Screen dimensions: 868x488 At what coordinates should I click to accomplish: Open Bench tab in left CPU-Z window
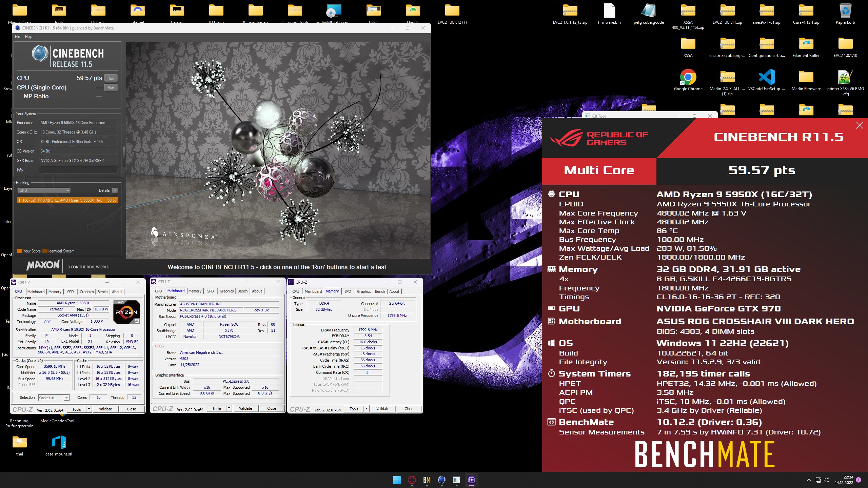102,292
